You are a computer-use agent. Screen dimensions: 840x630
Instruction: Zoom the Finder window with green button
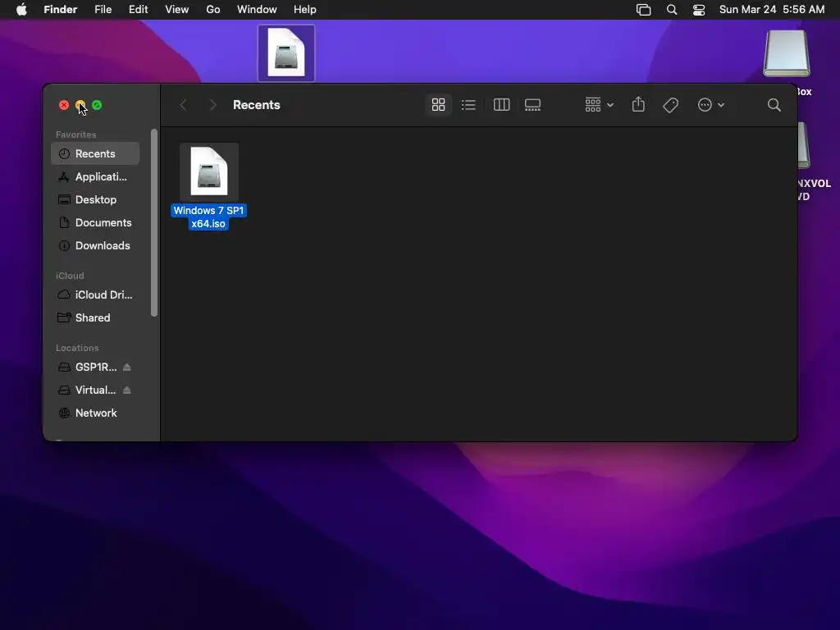97,105
